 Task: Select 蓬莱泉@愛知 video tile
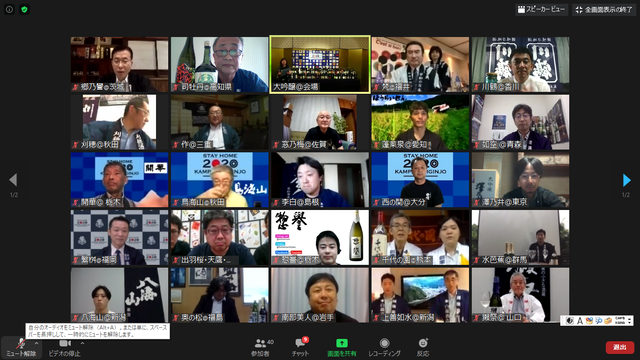(420, 122)
